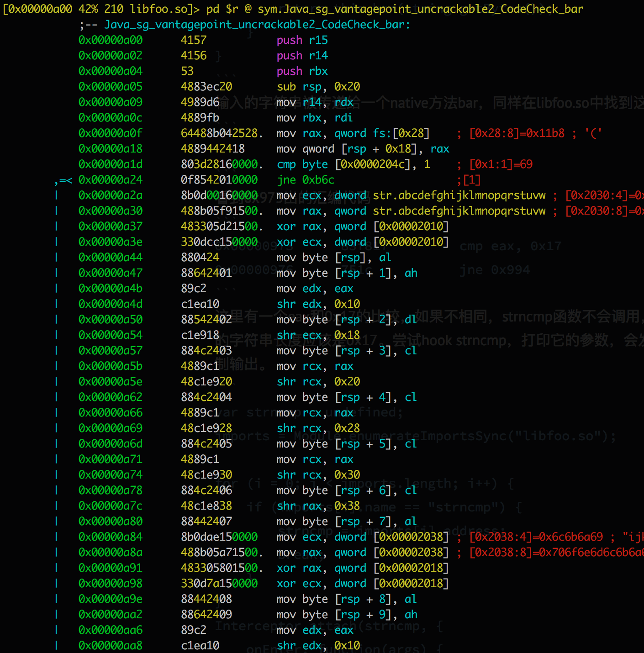Select the "mov r14, rdx" instruction
The width and height of the screenshot is (644, 653).
click(x=315, y=102)
